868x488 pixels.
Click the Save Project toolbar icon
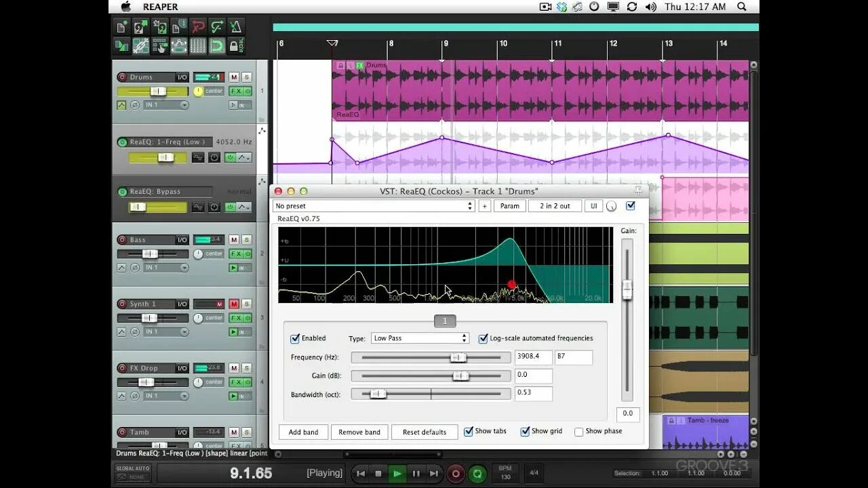pyautogui.click(x=160, y=27)
